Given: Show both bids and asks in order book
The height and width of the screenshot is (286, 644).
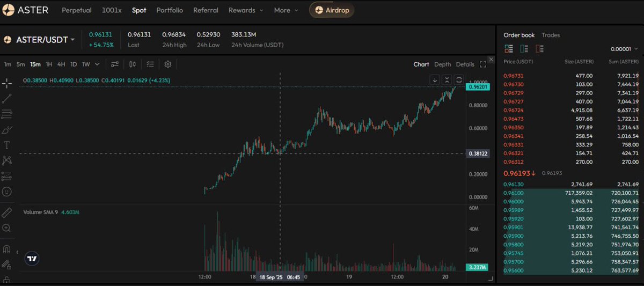Looking at the screenshot, I should coord(508,49).
